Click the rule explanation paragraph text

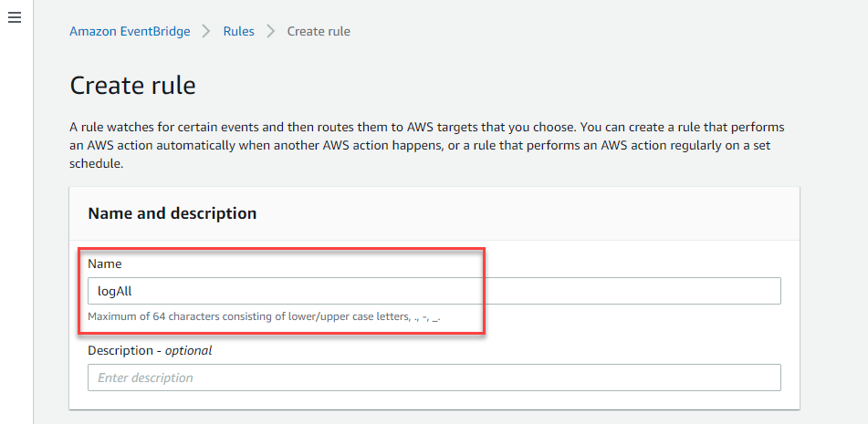click(x=427, y=146)
